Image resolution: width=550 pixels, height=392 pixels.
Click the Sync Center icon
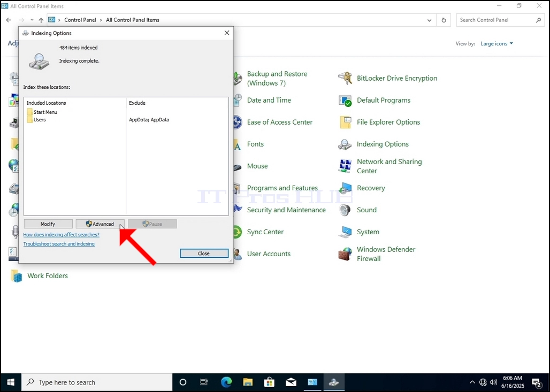click(238, 232)
